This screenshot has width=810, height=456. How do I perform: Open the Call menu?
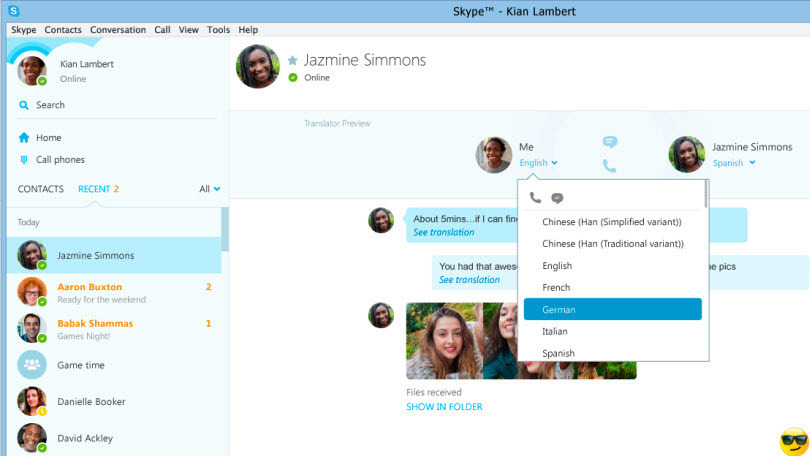tap(162, 29)
